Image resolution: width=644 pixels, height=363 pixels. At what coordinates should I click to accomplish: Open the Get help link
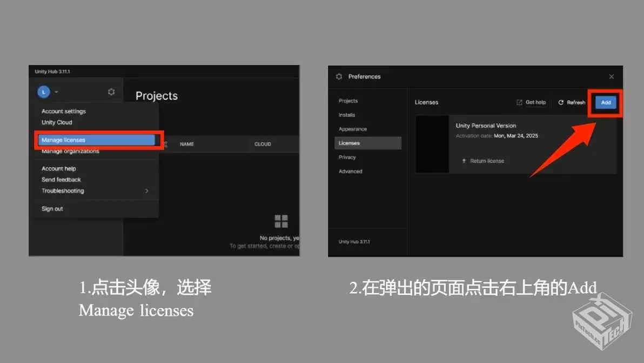click(x=535, y=102)
